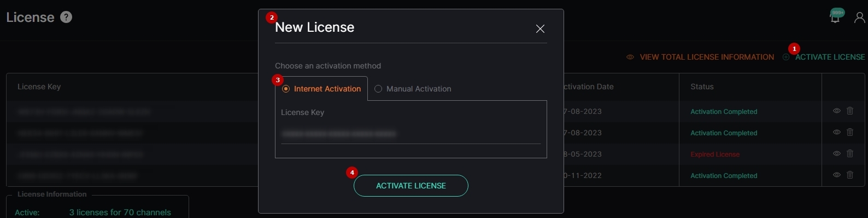The height and width of the screenshot is (218, 868).
Task: Click the eye icon in the second license row
Action: tap(836, 132)
